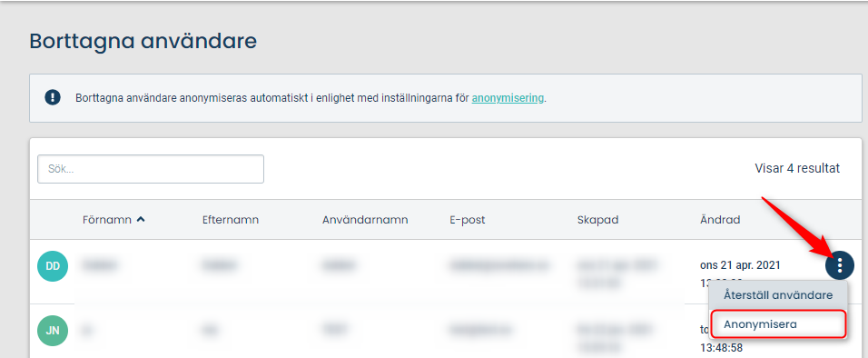Select the DD user avatar

tap(53, 266)
